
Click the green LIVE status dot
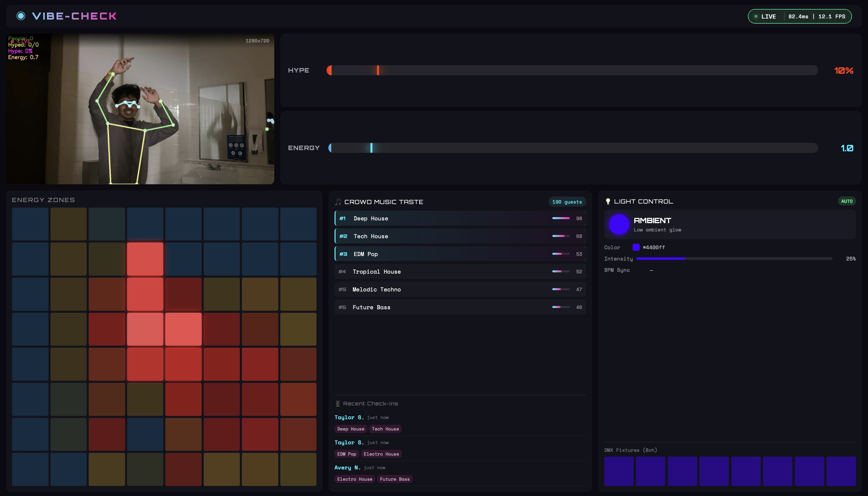tap(756, 16)
